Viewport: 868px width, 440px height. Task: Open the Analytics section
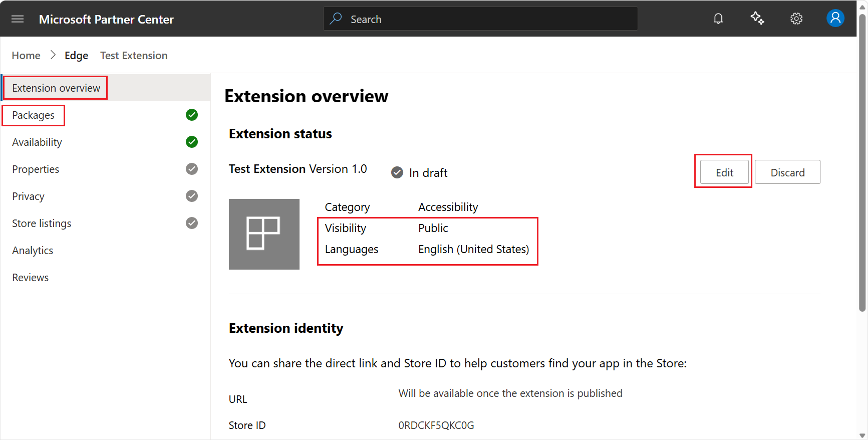pyautogui.click(x=106, y=250)
